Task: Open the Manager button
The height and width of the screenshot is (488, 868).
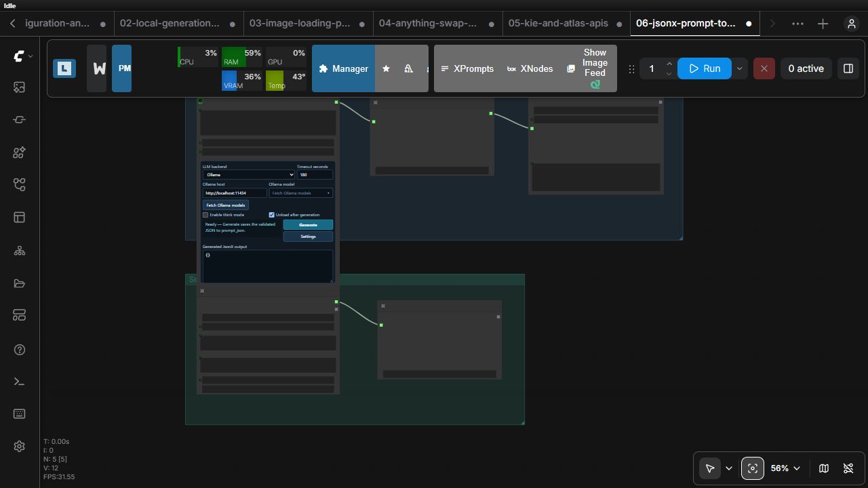Action: pyautogui.click(x=343, y=68)
